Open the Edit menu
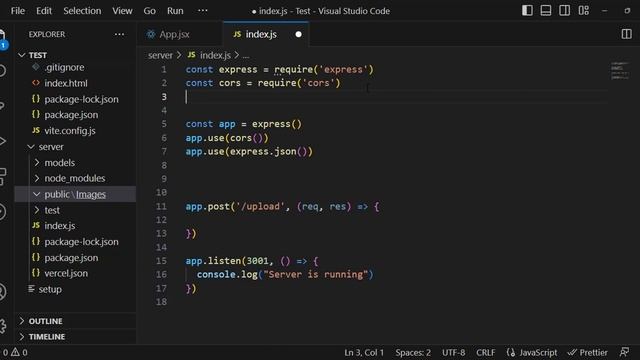Screen dimensions: 640x360 [44, 11]
